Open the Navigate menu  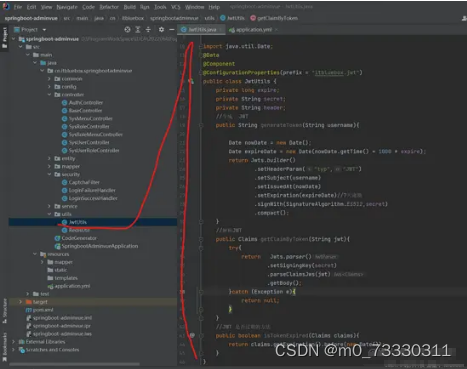67,7
